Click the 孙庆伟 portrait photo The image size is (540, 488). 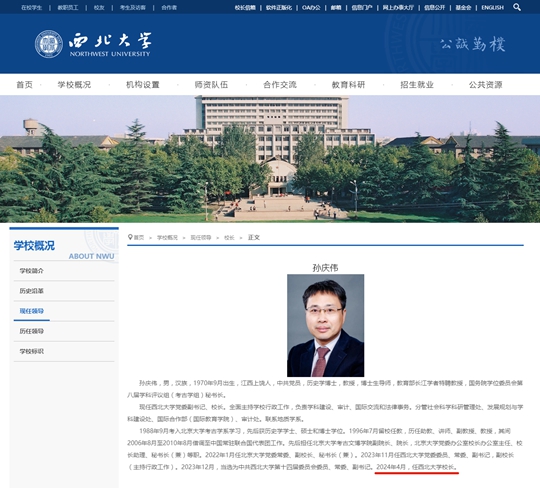coord(325,325)
